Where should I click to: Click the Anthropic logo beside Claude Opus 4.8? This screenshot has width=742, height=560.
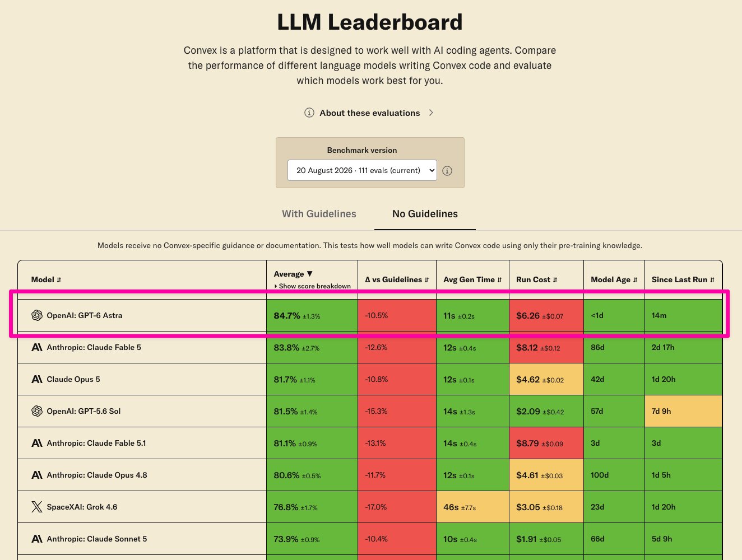37,475
